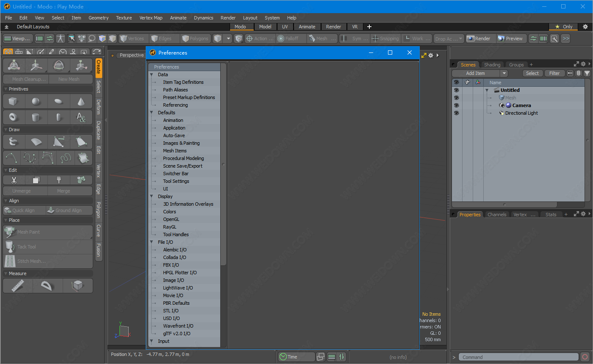Open the Vertex Map menu
Image resolution: width=593 pixels, height=364 pixels.
point(151,18)
